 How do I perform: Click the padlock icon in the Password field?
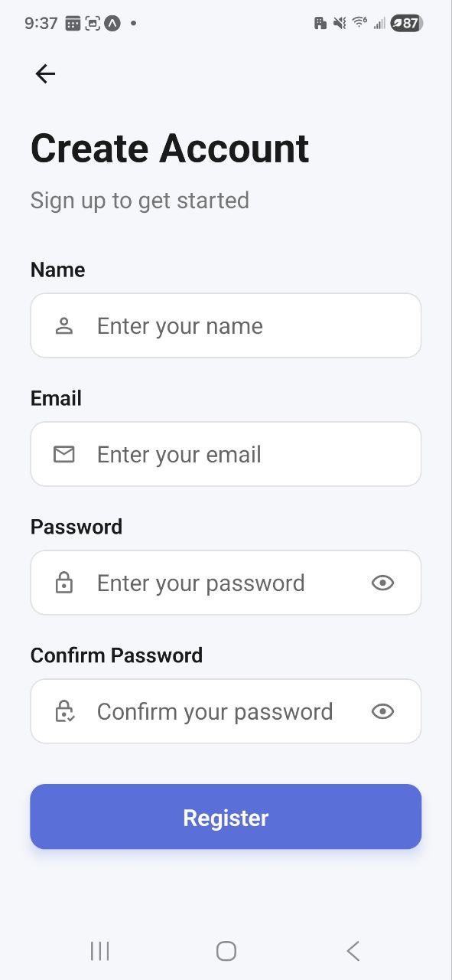click(x=64, y=583)
